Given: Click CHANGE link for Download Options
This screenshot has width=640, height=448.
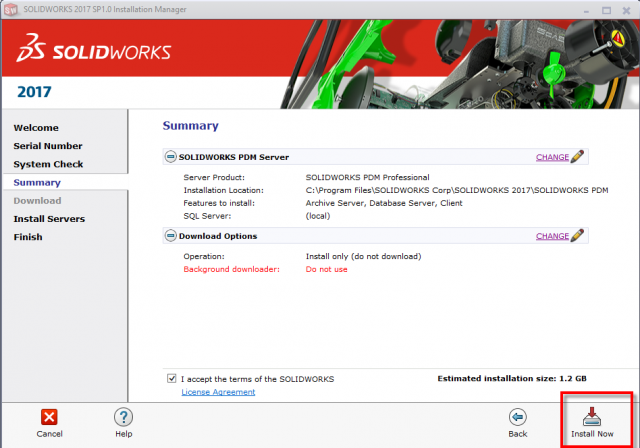Looking at the screenshot, I should click(x=552, y=236).
